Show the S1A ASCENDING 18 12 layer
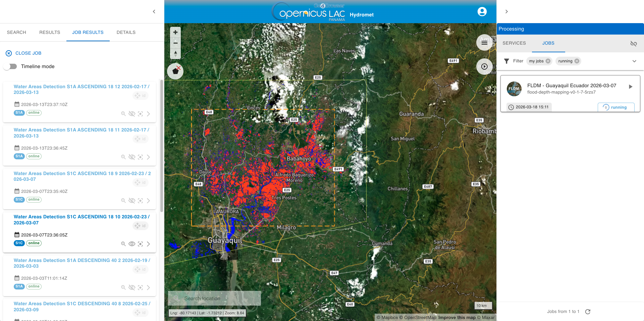This screenshot has height=321, width=644. click(132, 114)
